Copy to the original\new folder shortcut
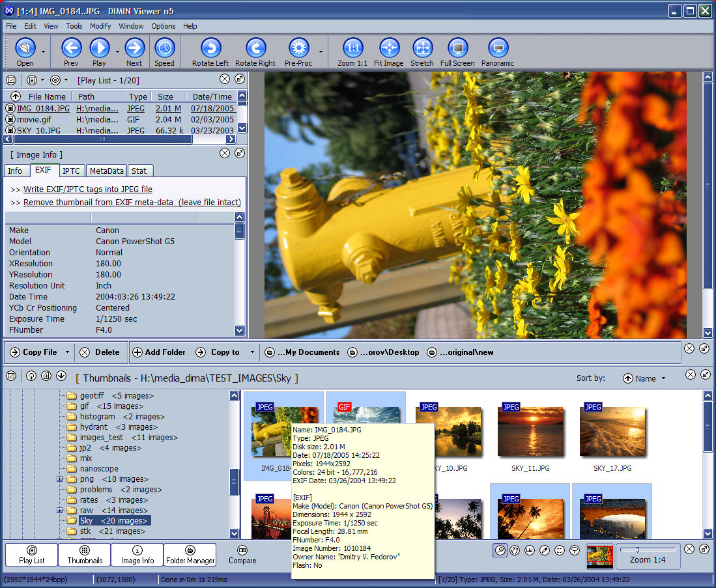716x588 pixels. (460, 352)
